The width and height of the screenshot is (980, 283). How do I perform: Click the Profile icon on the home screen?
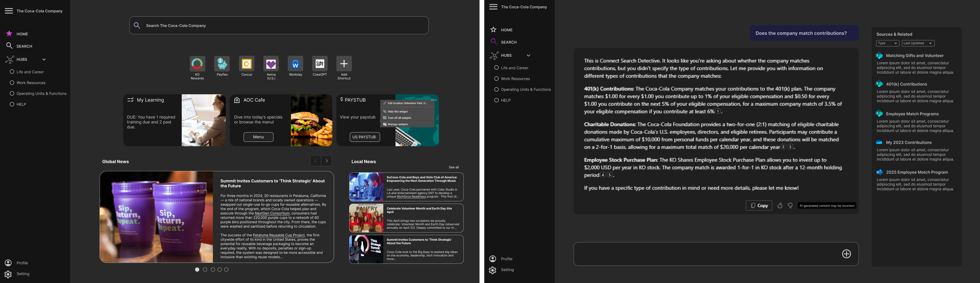pos(8,263)
